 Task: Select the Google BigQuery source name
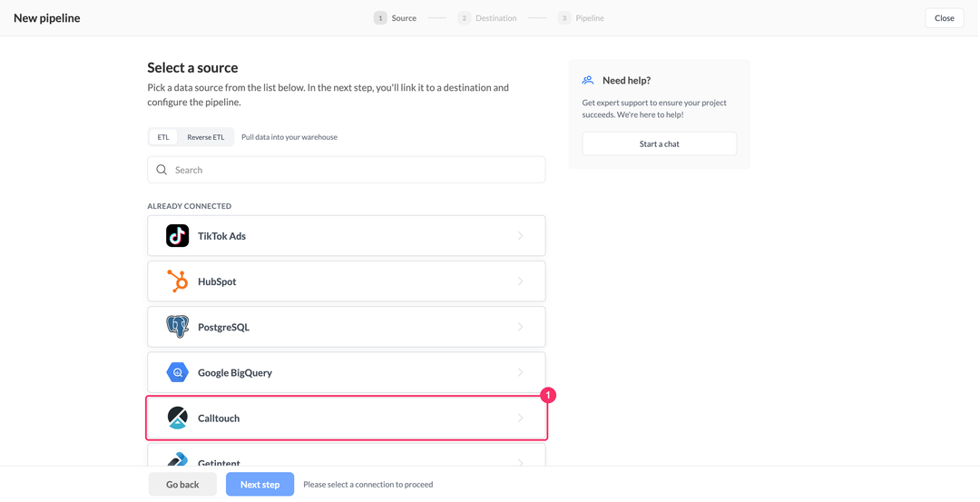click(x=235, y=372)
